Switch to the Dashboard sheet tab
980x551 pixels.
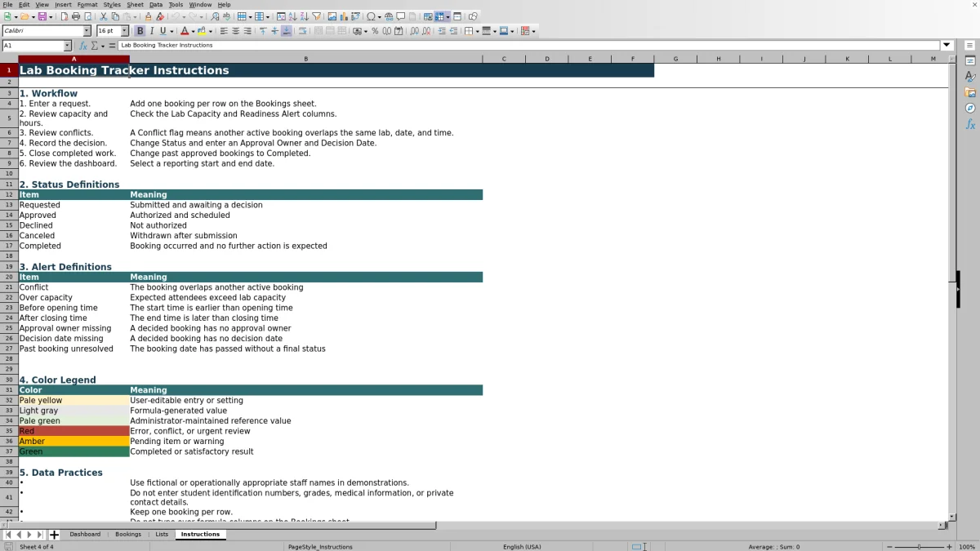85,535
